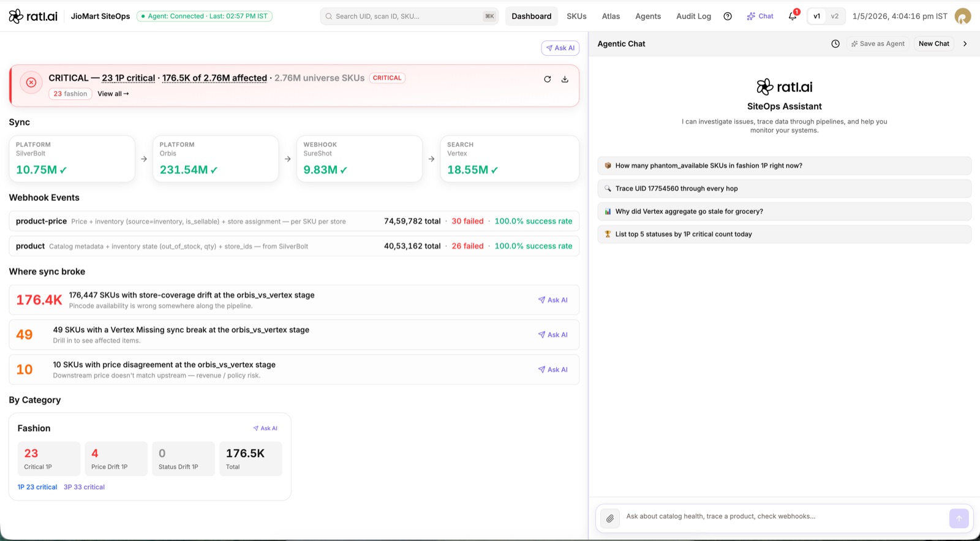Screen dimensions: 980x541
Task: Click the red critical error circle icon
Action: click(x=31, y=82)
